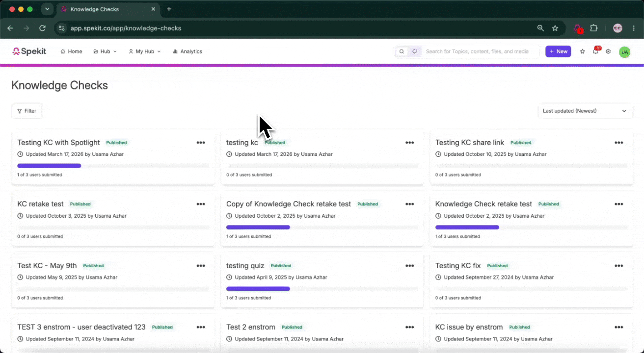The height and width of the screenshot is (353, 644).
Task: Open a new browser tab
Action: pyautogui.click(x=169, y=9)
